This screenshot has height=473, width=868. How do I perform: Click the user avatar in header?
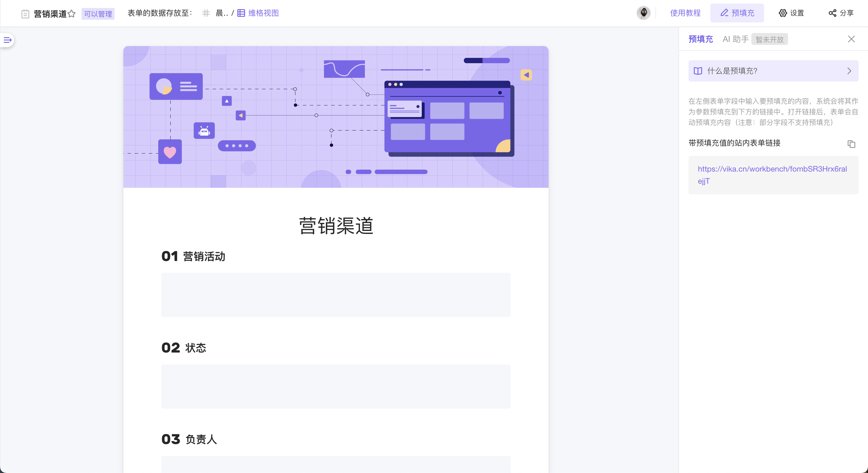[643, 13]
